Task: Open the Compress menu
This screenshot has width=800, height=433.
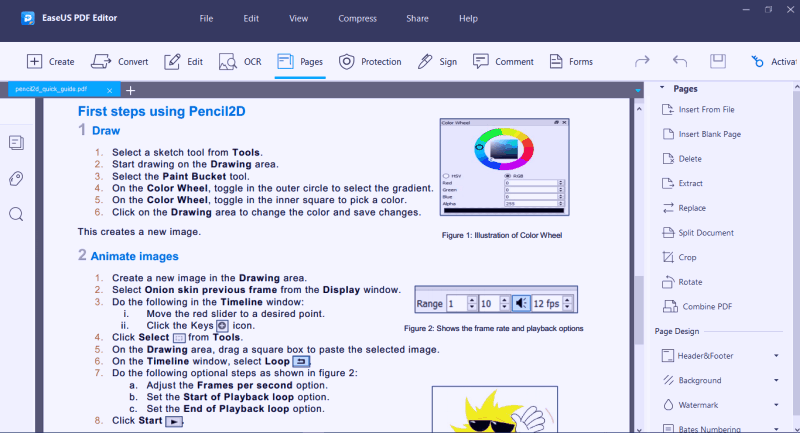Action: (357, 18)
